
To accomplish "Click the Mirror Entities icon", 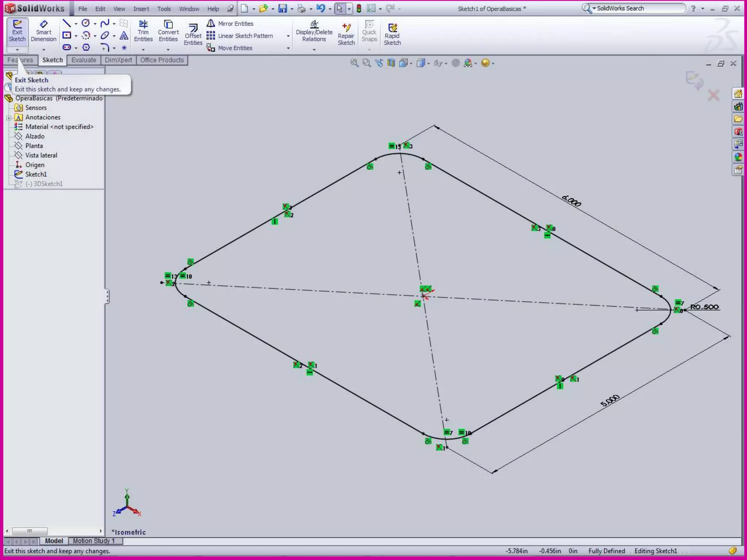I will pyautogui.click(x=211, y=24).
